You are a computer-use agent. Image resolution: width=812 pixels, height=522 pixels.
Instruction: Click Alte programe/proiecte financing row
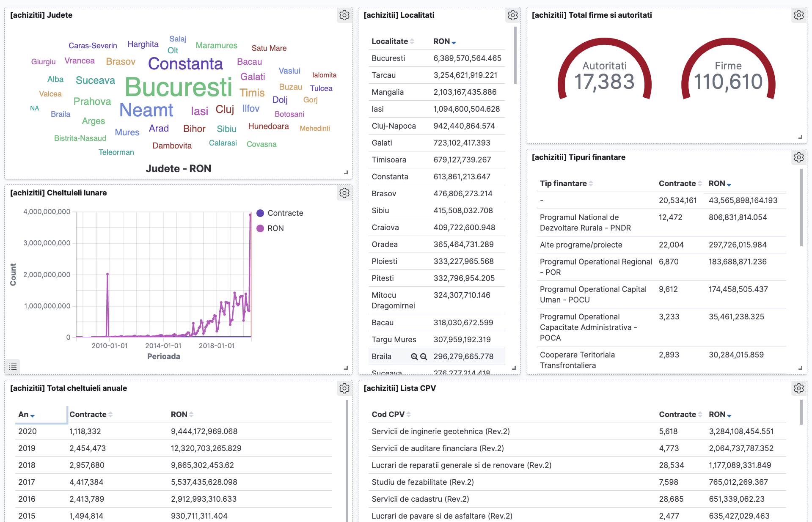tap(662, 245)
